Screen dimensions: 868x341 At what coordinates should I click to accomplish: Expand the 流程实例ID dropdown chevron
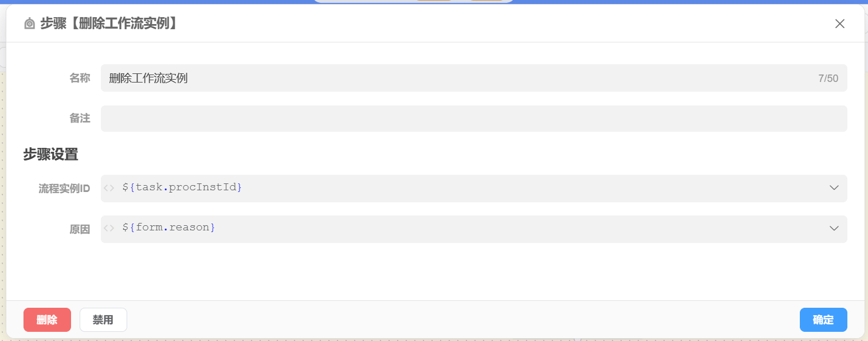tap(834, 188)
